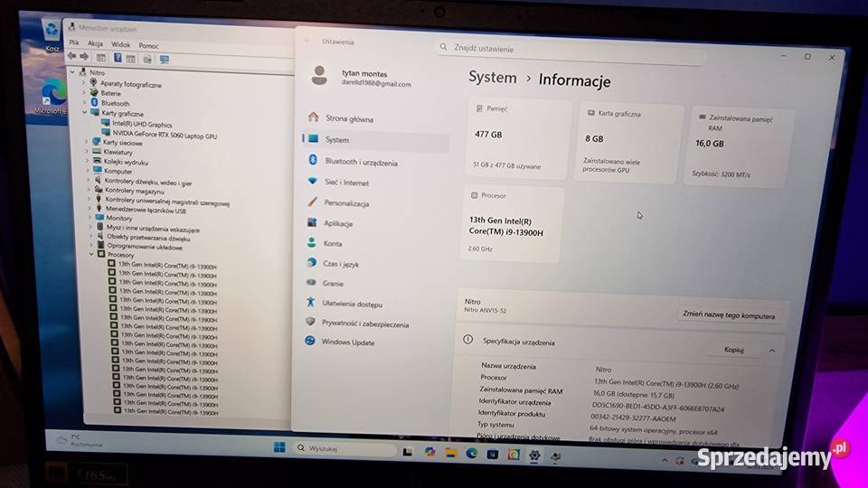Click the Back arrow in Device Manager toolbar
This screenshot has width=868, height=488.
[x=72, y=56]
